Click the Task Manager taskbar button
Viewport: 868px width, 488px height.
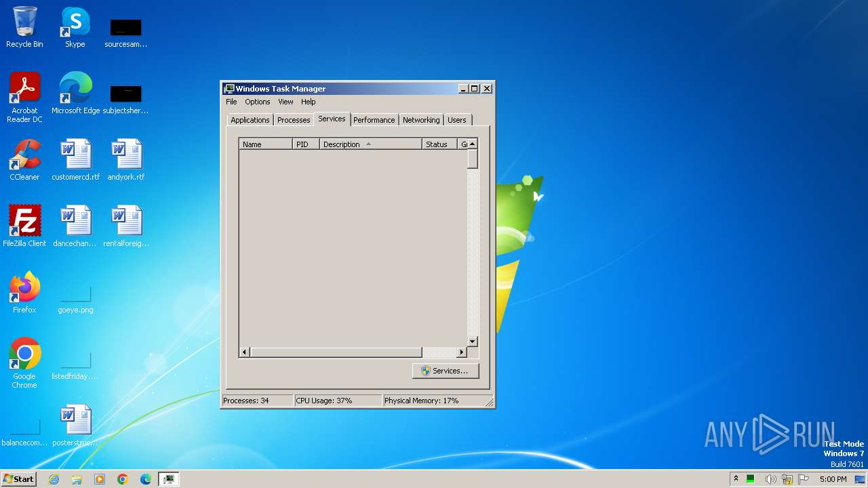(169, 479)
